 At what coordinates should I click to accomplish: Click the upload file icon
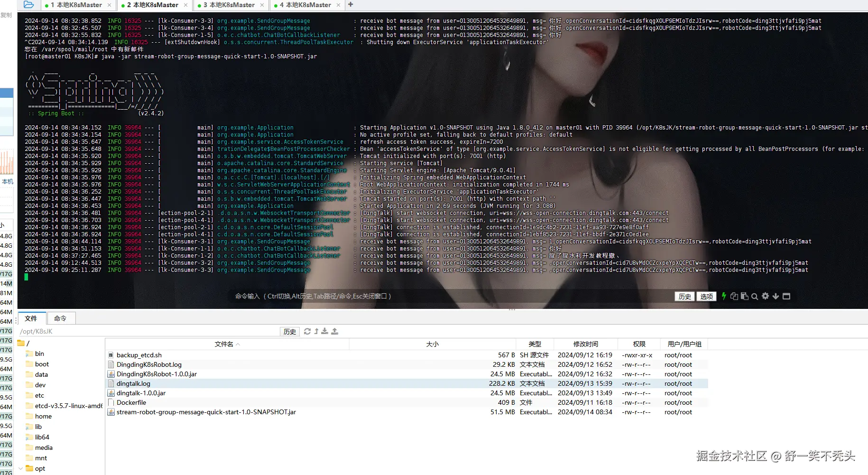tap(335, 331)
